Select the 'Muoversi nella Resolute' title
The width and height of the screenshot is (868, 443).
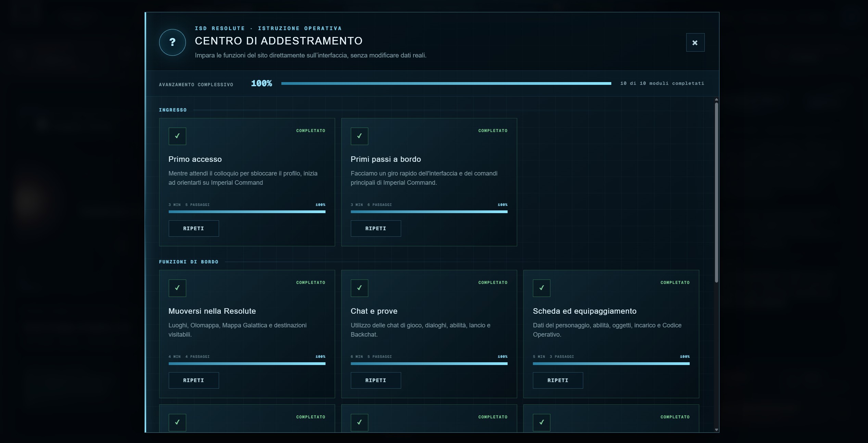212,311
